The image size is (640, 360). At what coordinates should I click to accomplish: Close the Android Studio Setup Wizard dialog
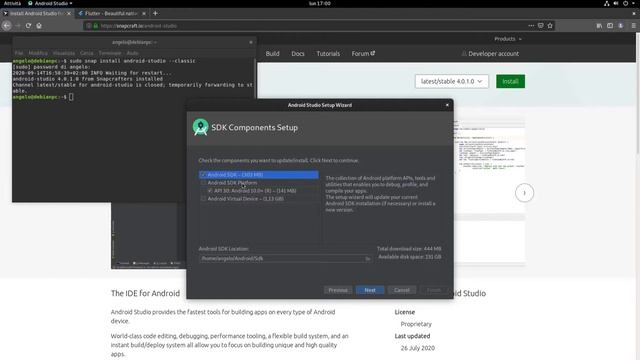447,105
